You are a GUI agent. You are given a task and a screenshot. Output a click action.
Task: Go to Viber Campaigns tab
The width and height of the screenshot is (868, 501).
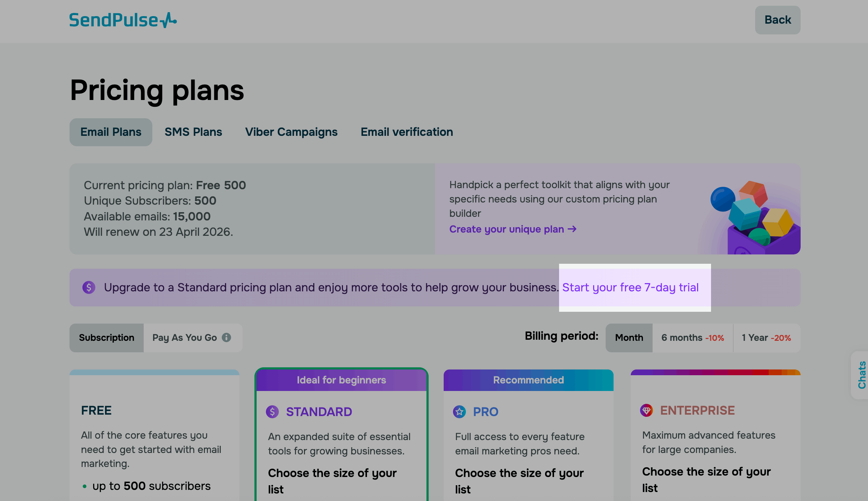coord(291,132)
